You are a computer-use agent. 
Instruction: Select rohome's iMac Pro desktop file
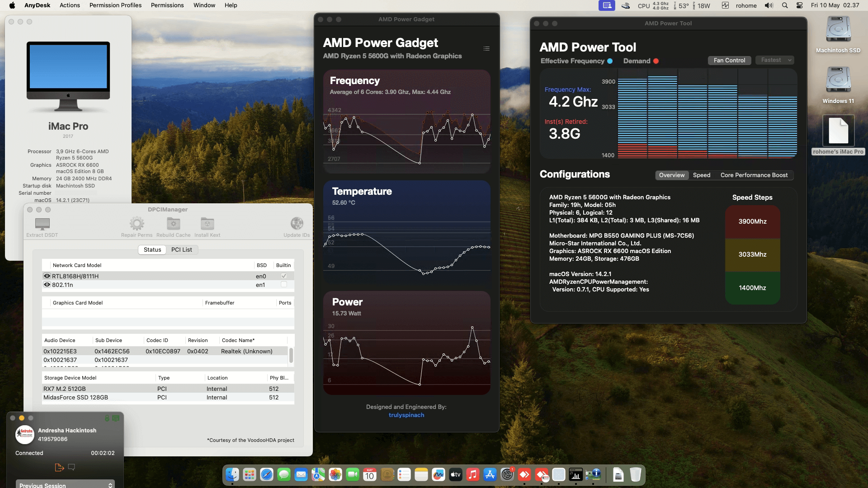pos(838,135)
